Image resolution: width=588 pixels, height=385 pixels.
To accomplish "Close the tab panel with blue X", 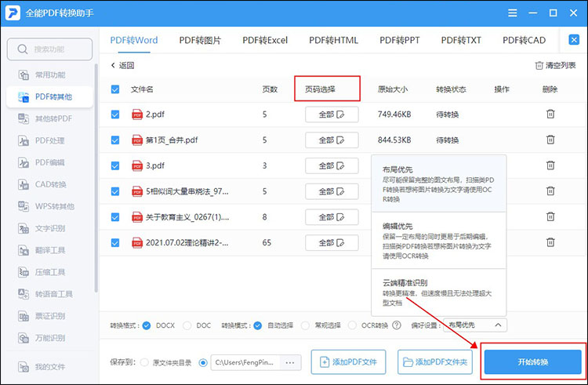I will (574, 40).
